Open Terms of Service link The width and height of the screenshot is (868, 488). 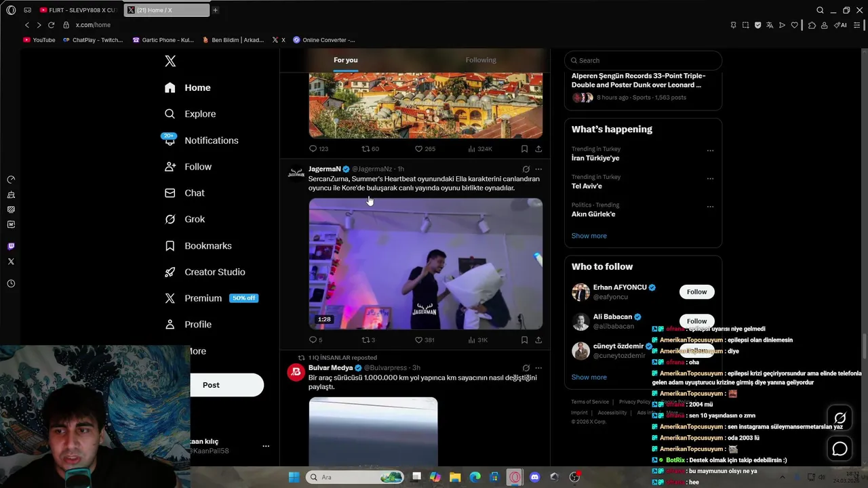pyautogui.click(x=590, y=402)
